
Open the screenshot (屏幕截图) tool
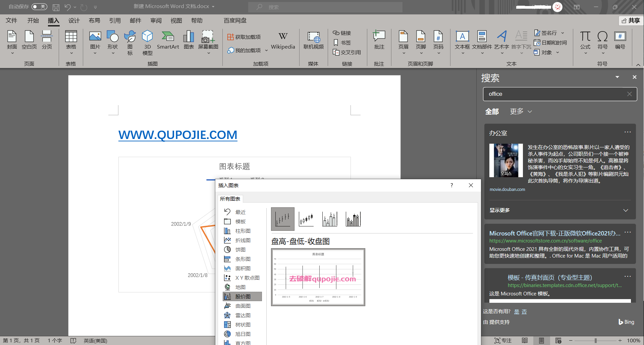[208, 42]
